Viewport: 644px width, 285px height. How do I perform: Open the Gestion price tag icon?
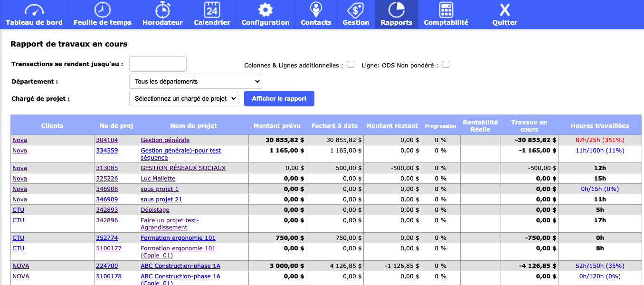pyautogui.click(x=356, y=9)
